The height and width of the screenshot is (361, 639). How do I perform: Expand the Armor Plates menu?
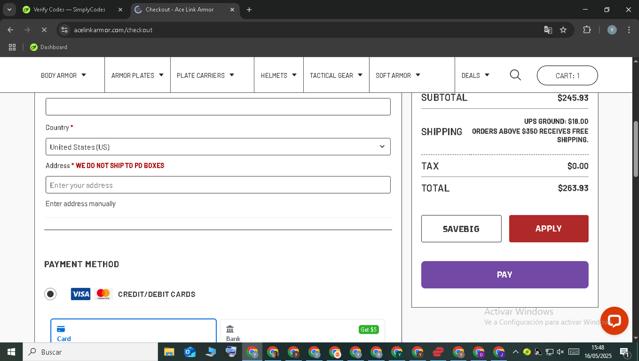tap(137, 75)
